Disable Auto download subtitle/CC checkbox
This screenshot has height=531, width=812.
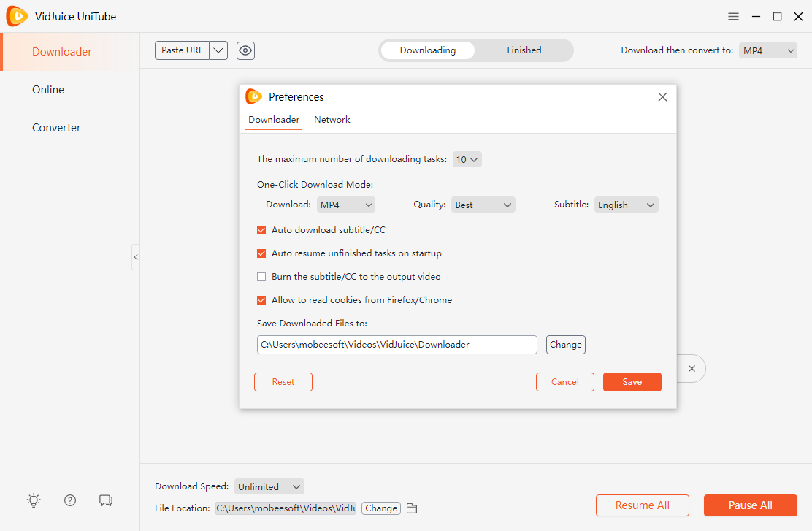(261, 230)
